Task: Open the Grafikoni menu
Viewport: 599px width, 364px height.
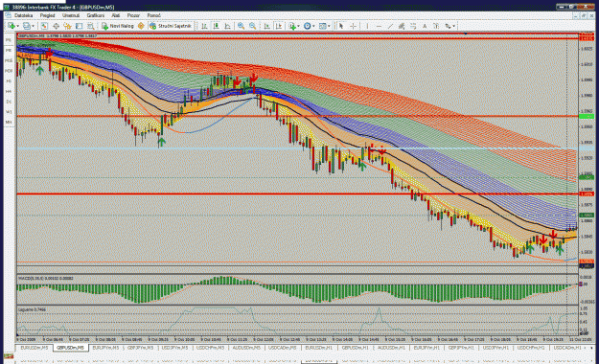Action: [96, 15]
